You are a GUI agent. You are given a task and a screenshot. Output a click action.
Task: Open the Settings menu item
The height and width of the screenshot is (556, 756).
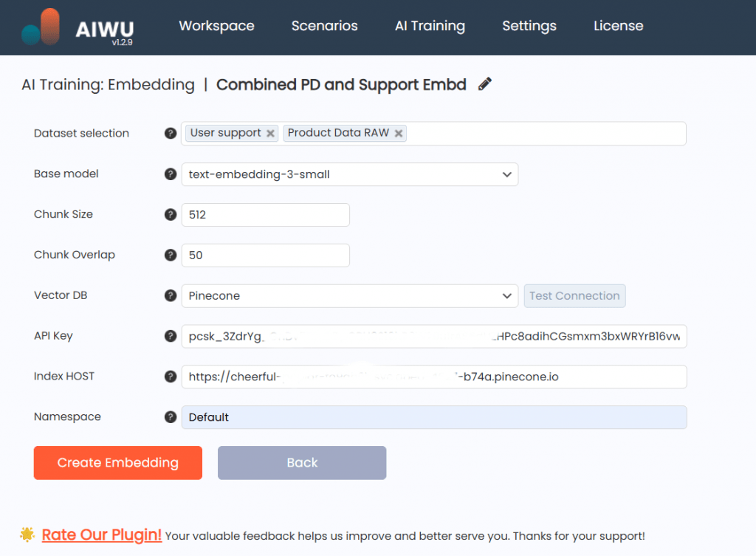[x=529, y=26]
